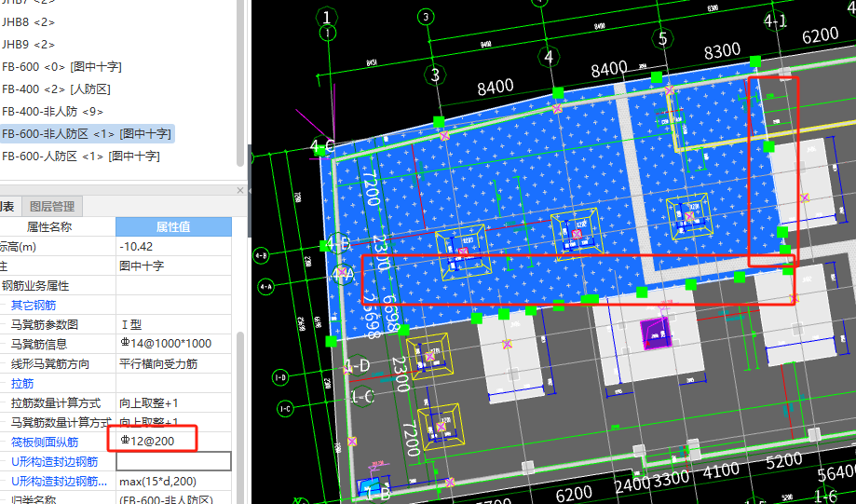Screen dimensions: 856x504
Task: Edit 马凳筋信息 value 14@1000*1000
Action: tap(173, 344)
